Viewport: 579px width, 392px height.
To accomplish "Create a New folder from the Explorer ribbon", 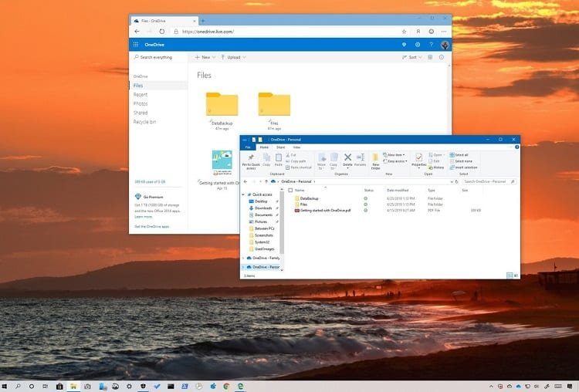I will 375,162.
